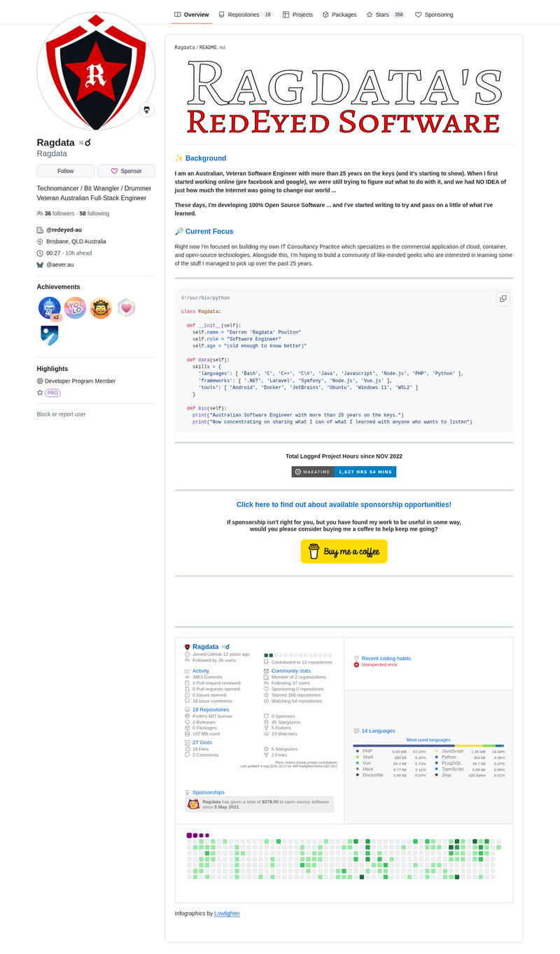This screenshot has height=954, width=560.
Task: Click the location pin icon near Brisbane
Action: [40, 241]
